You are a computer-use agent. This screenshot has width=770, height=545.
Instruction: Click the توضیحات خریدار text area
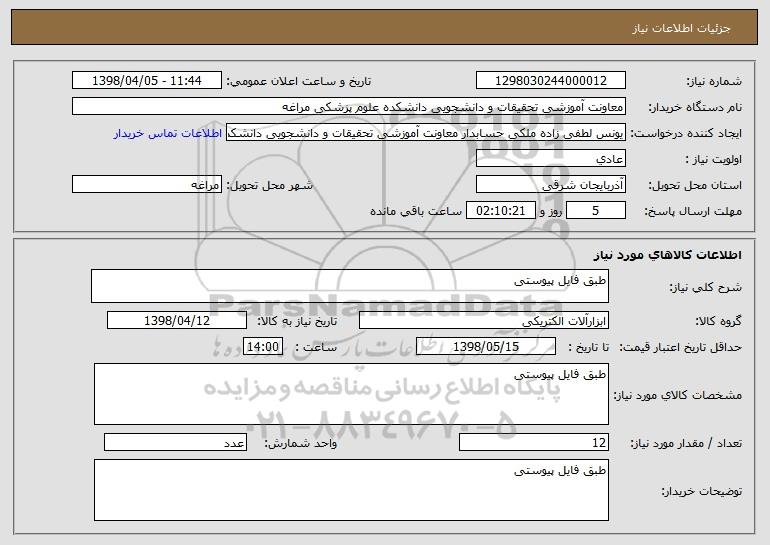pos(351,490)
